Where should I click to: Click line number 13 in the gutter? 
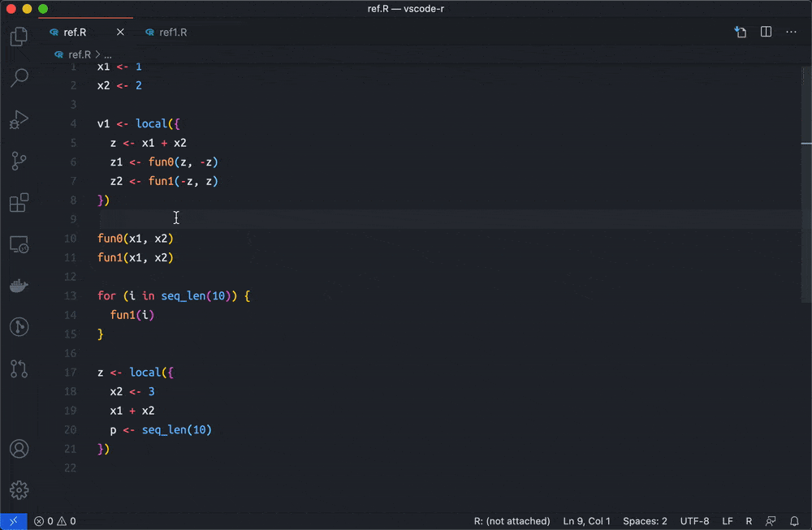(71, 295)
